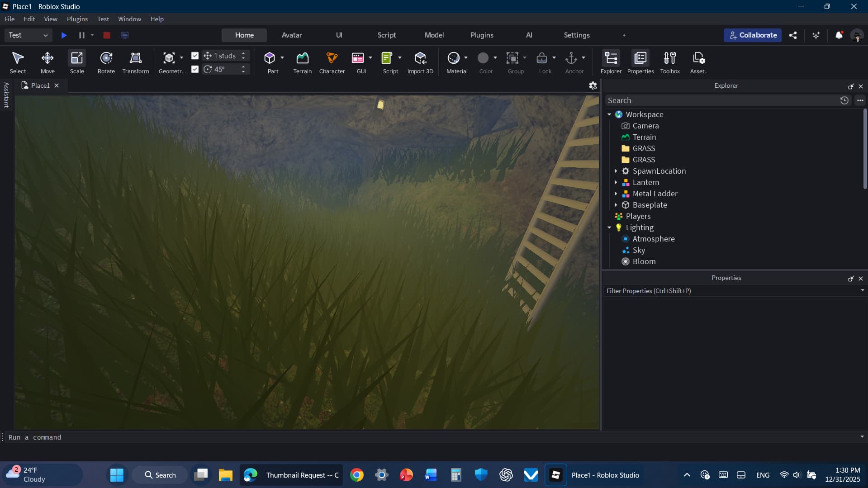
Task: Open Chrome from the taskbar
Action: pyautogui.click(x=357, y=475)
